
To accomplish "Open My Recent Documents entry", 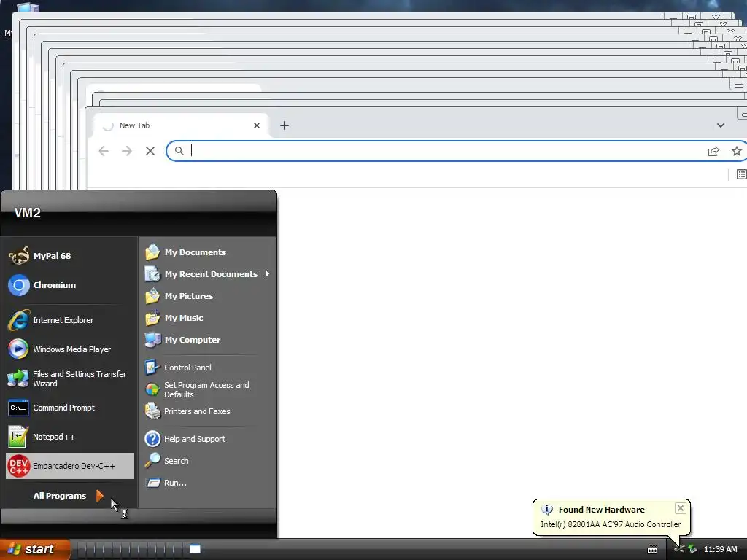I will 207,274.
